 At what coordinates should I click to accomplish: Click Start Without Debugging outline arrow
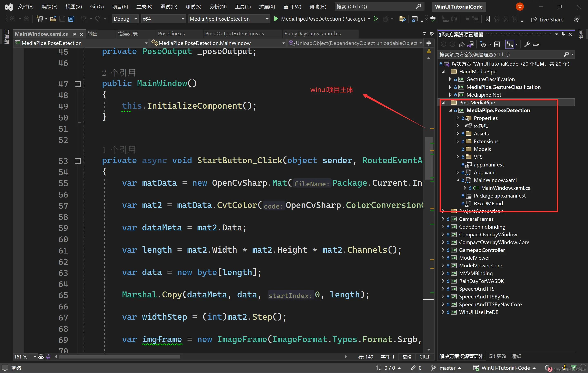click(376, 19)
